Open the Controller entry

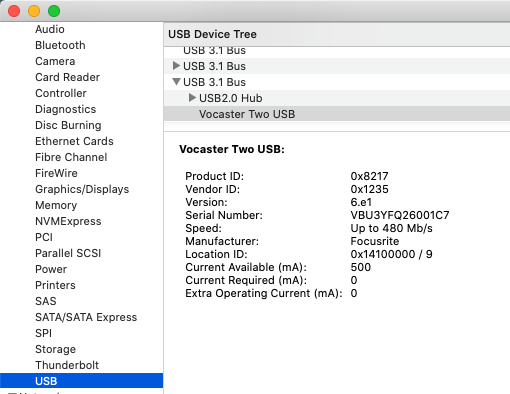(x=61, y=93)
